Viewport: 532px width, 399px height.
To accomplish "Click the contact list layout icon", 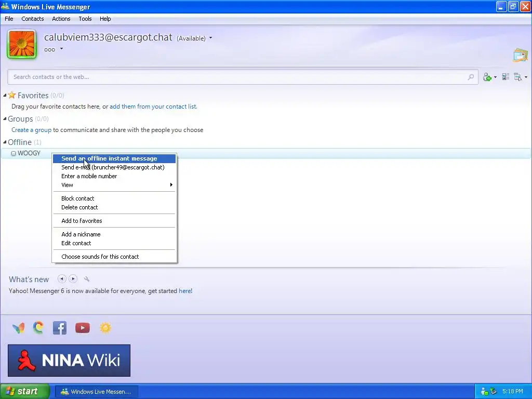I will 506,77.
